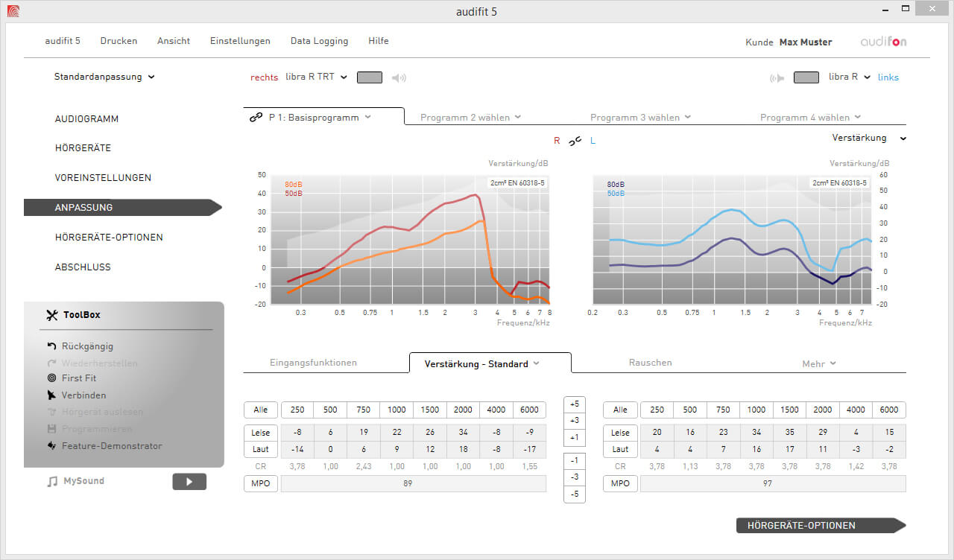Select the AUDIOGRAMM step in the sidebar
Screen dimensions: 954x560
coord(86,119)
